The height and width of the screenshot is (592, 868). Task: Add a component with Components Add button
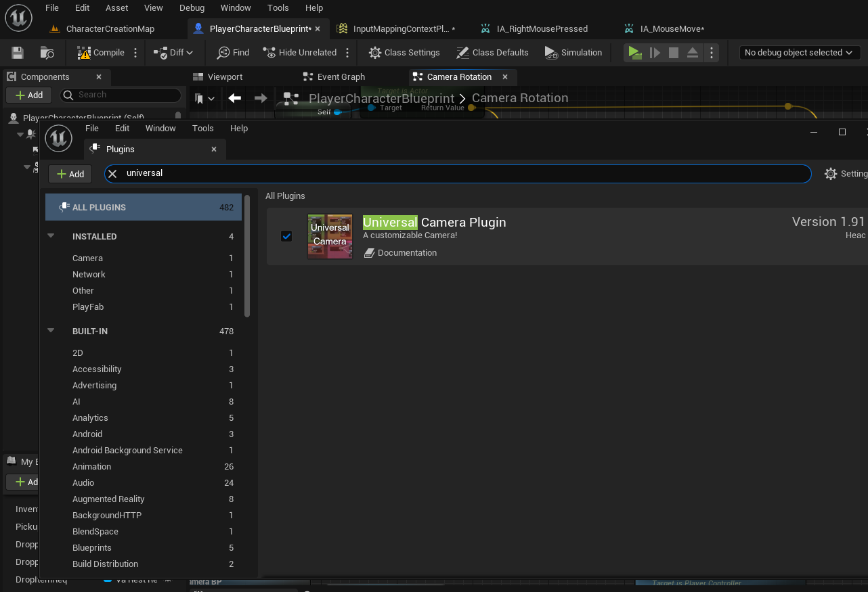point(29,95)
